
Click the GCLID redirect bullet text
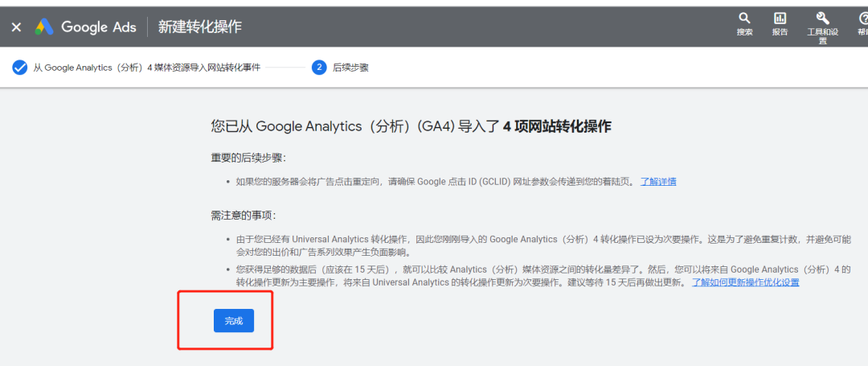click(434, 181)
